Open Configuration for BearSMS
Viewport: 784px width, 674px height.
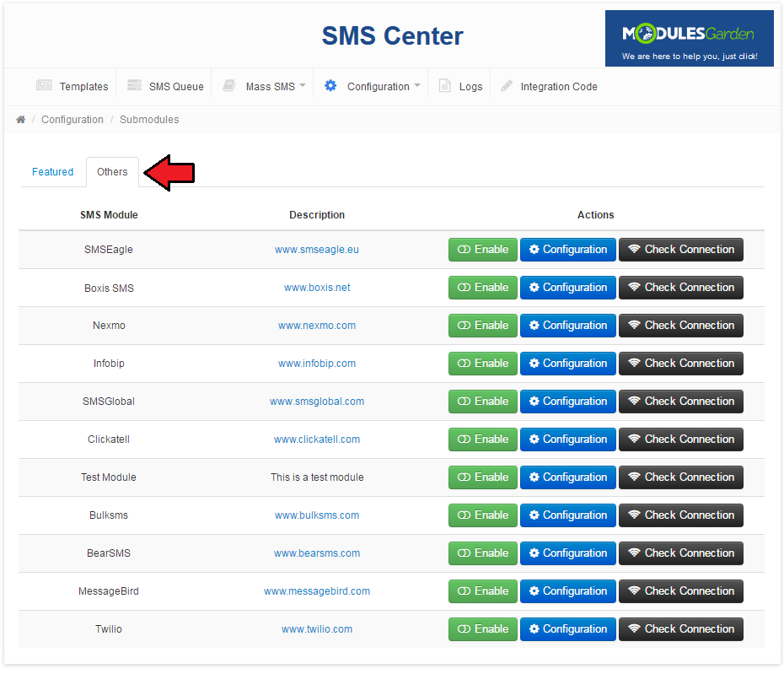[568, 553]
